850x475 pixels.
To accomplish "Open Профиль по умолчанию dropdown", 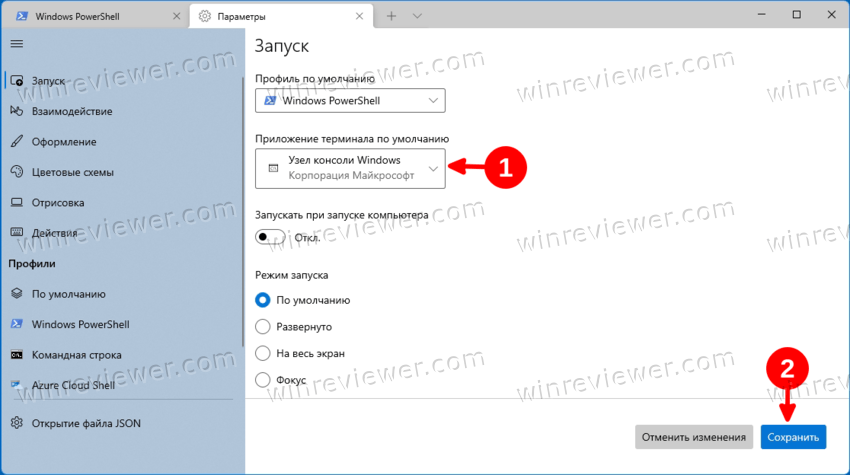I will 350,100.
